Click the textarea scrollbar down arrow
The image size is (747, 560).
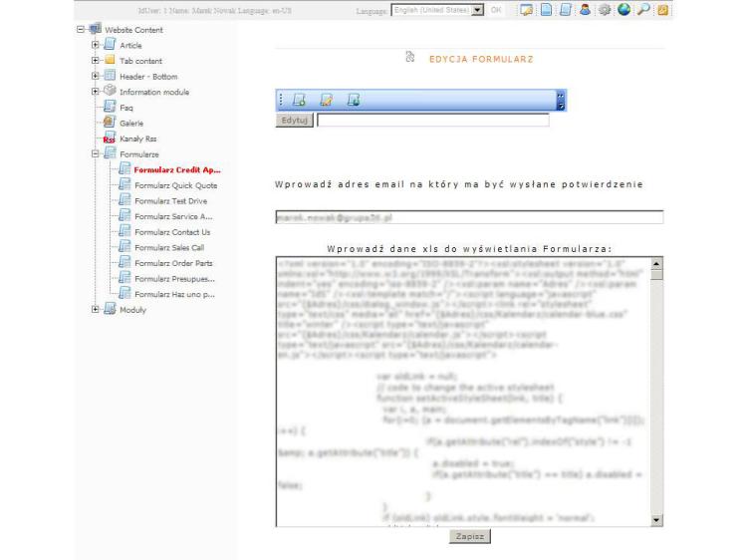pyautogui.click(x=656, y=520)
